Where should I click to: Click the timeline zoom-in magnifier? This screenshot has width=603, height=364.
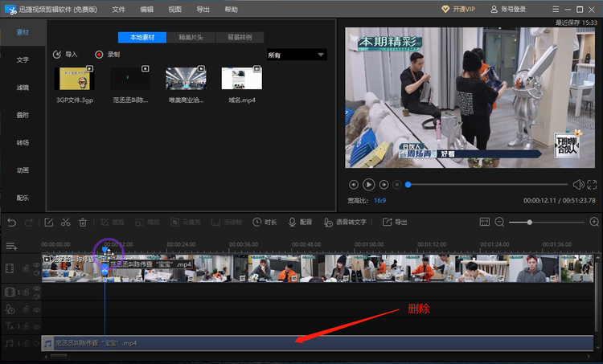594,222
